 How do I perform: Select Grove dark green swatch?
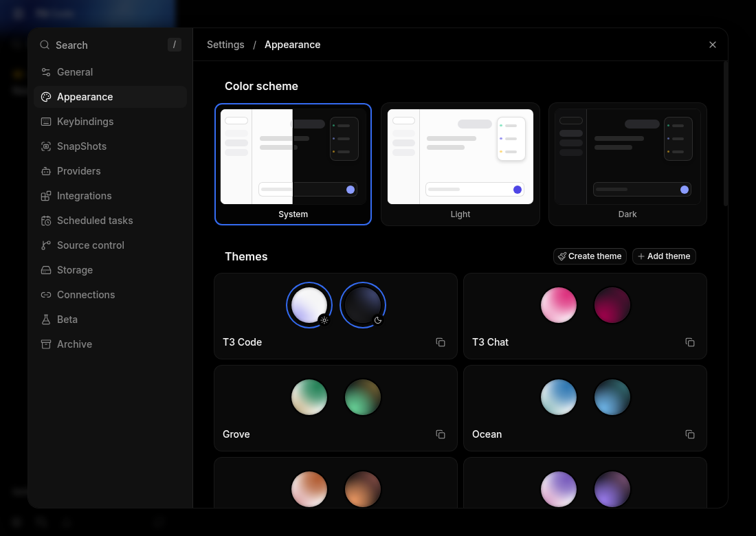click(x=363, y=397)
